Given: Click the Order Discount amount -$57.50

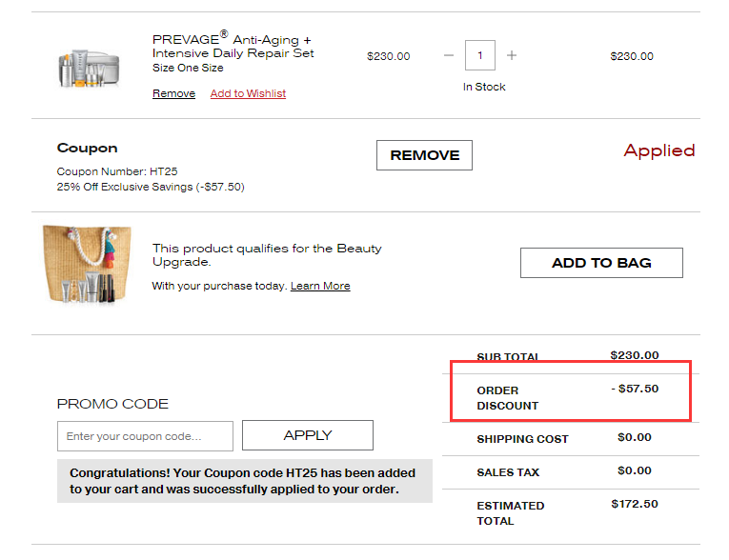Looking at the screenshot, I should (x=635, y=389).
